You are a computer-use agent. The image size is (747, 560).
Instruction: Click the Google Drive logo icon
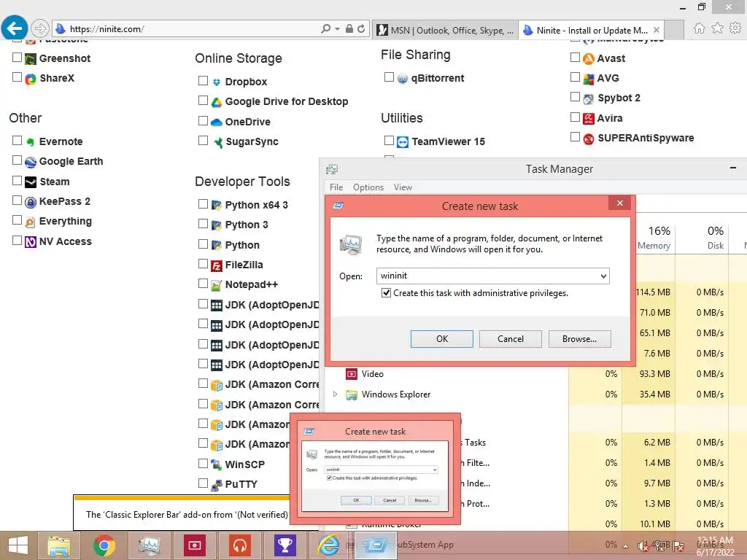point(216,102)
